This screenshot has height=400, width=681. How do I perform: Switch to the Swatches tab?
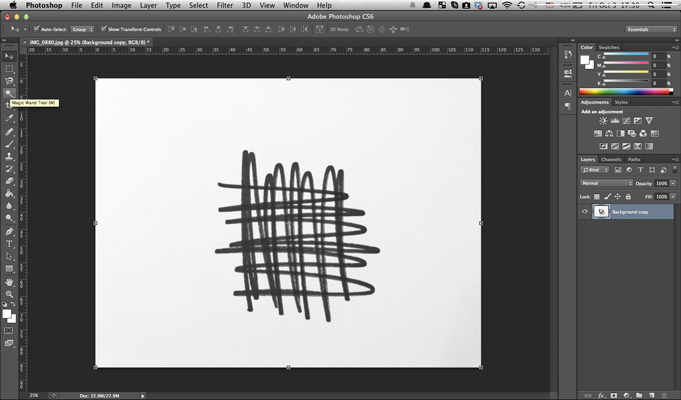coord(608,47)
